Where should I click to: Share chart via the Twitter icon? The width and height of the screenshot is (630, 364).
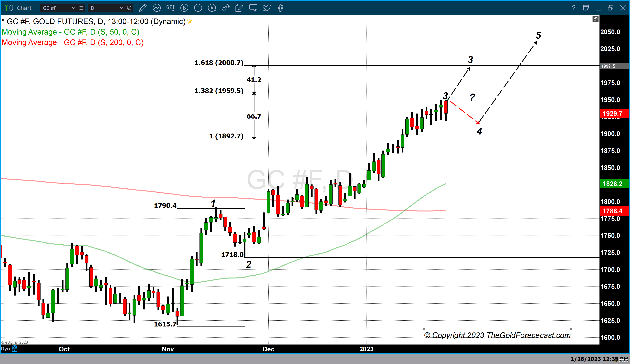(267, 8)
